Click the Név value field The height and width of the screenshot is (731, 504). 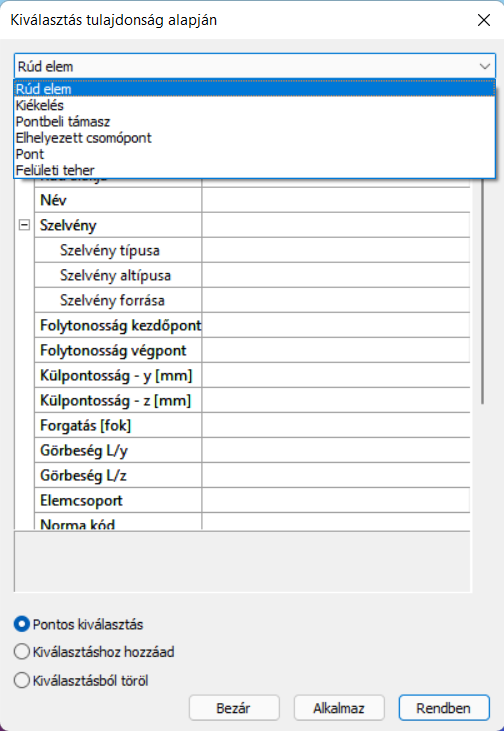336,200
